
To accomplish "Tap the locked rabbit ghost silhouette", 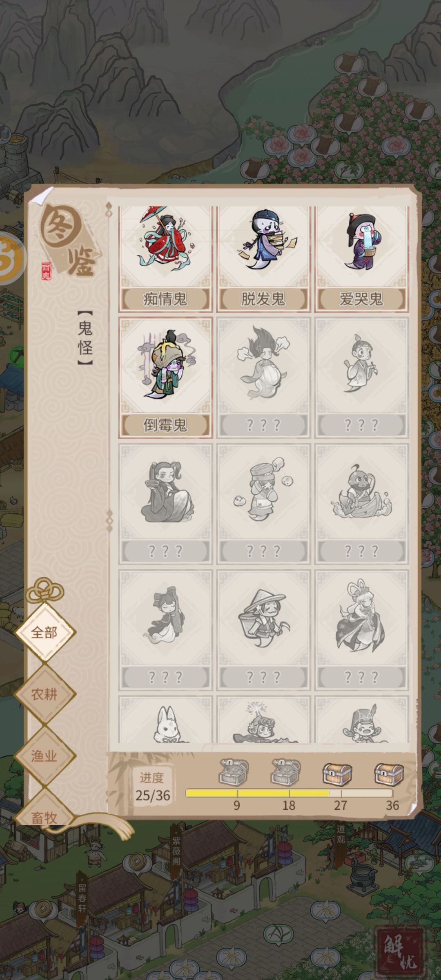I will tap(165, 720).
